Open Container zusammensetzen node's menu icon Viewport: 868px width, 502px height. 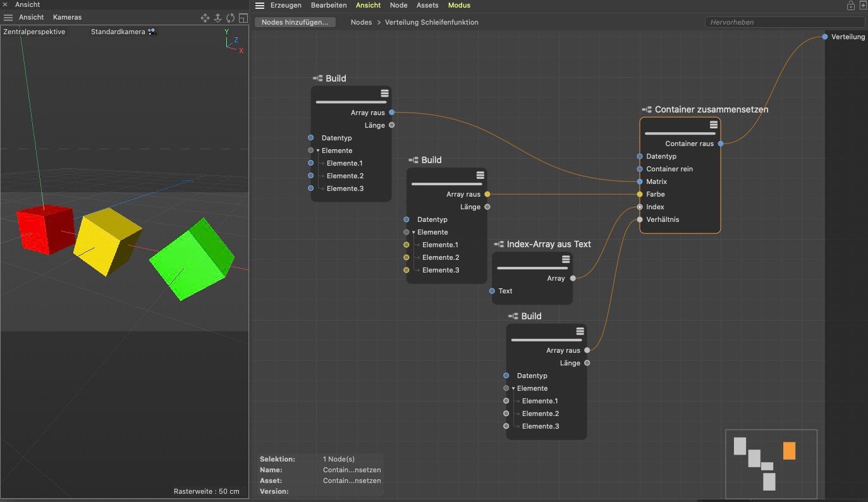714,125
